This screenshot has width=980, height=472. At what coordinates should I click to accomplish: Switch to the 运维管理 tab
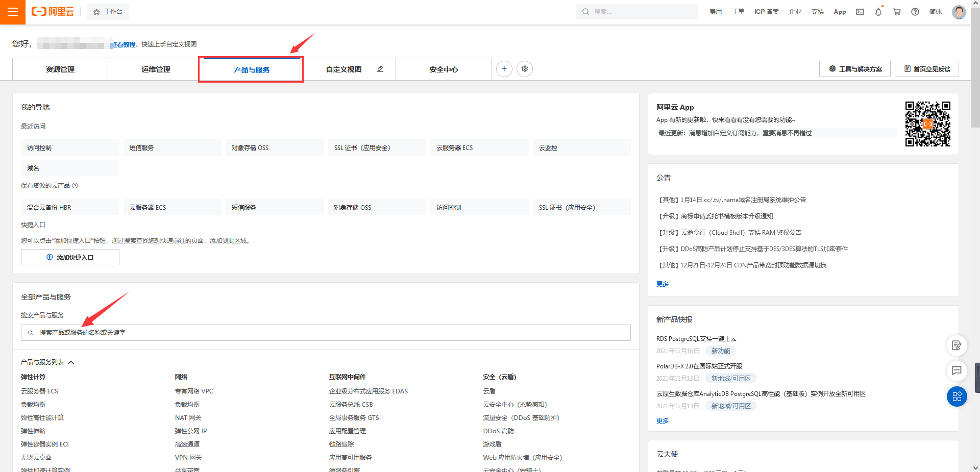click(x=156, y=69)
